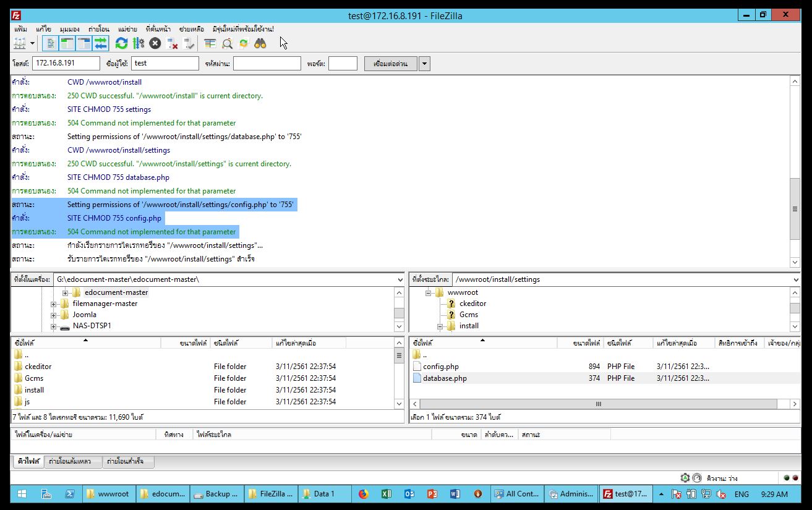Search for files with binoculars icon

[260, 43]
